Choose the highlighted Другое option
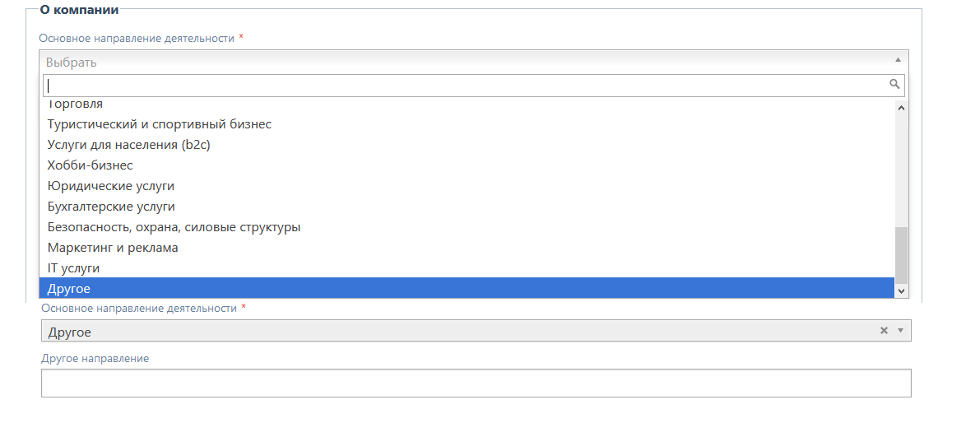Image resolution: width=980 pixels, height=423 pixels. tap(69, 289)
